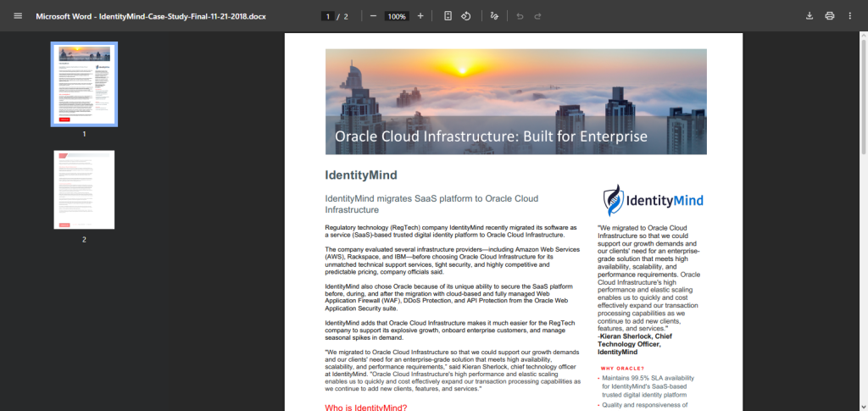Click the fit to page icon
Screen dimensions: 868x411
448,16
